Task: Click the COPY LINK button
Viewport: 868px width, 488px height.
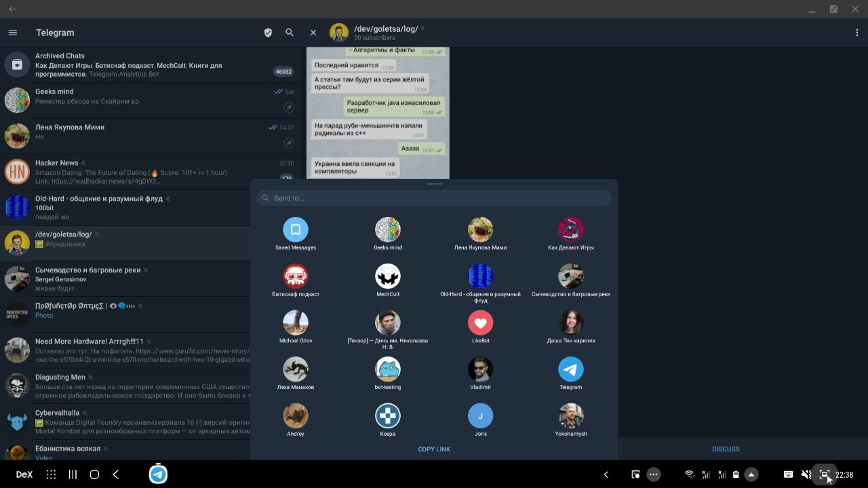Action: coord(434,449)
